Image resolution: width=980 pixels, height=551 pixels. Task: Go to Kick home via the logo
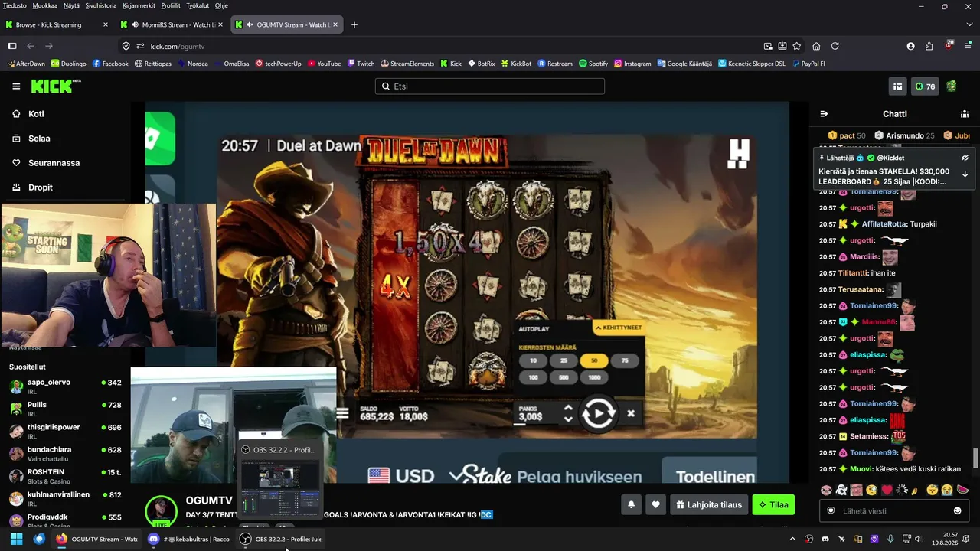[x=56, y=86]
